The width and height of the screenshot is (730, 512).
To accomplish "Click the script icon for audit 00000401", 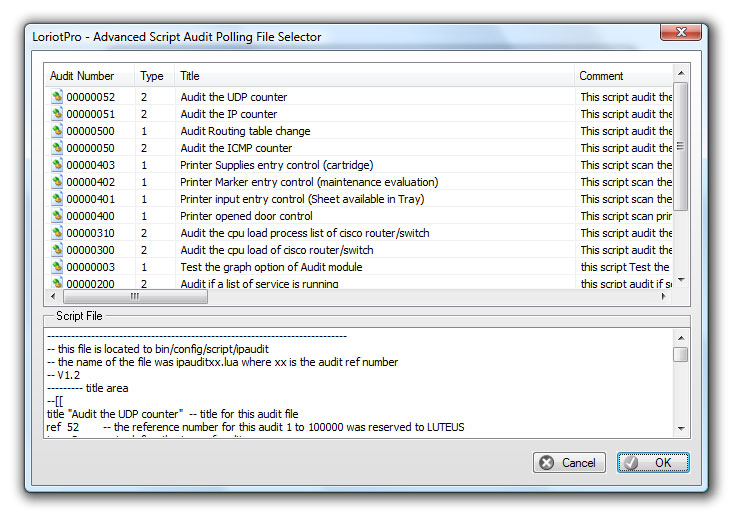I will coord(57,198).
